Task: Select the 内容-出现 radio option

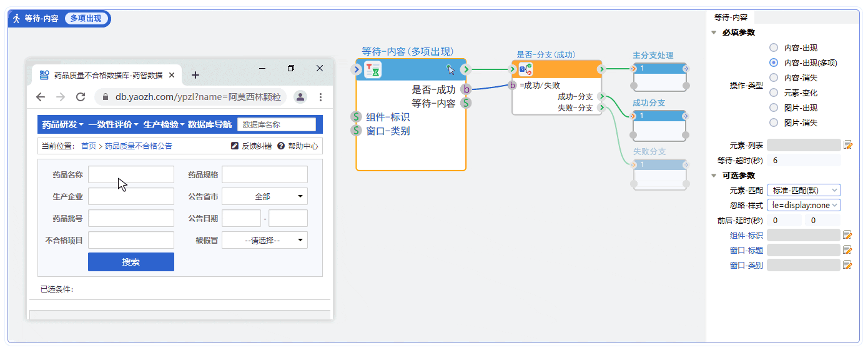Action: point(774,47)
